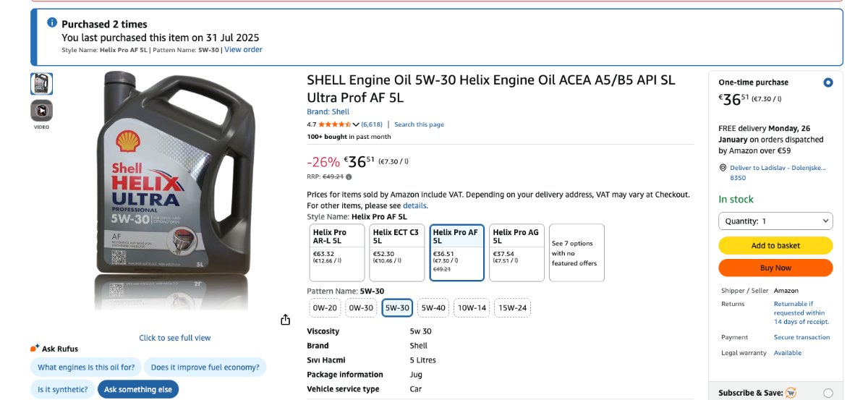
Task: Expand the rating breakdown chevron
Action: pos(356,124)
